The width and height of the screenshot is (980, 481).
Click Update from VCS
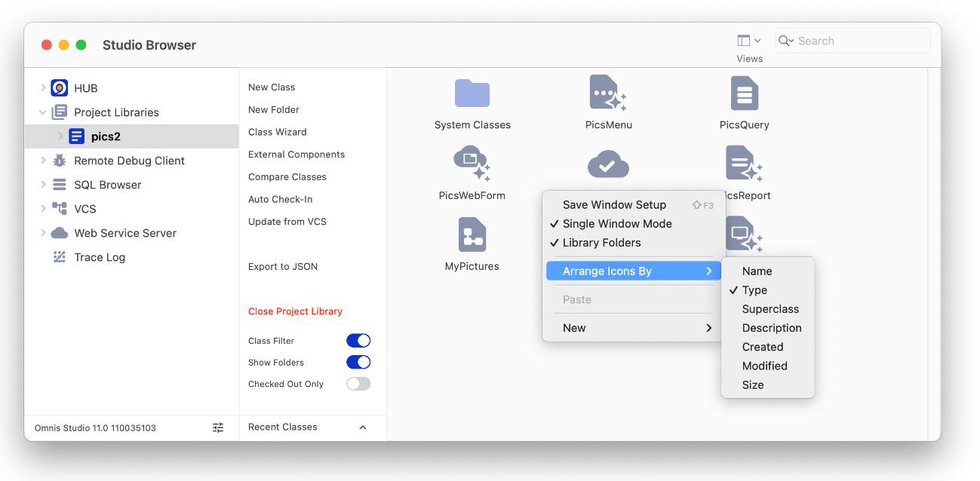(287, 222)
